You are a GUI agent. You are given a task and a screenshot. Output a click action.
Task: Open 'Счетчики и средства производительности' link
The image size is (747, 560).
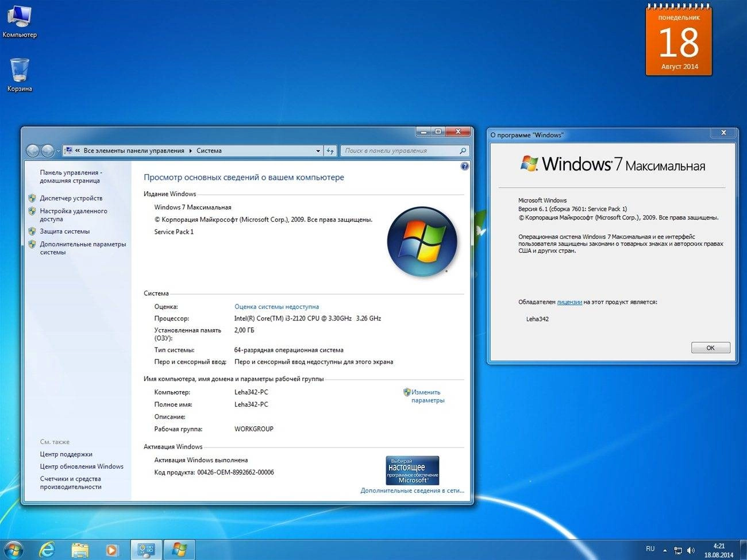click(x=71, y=482)
